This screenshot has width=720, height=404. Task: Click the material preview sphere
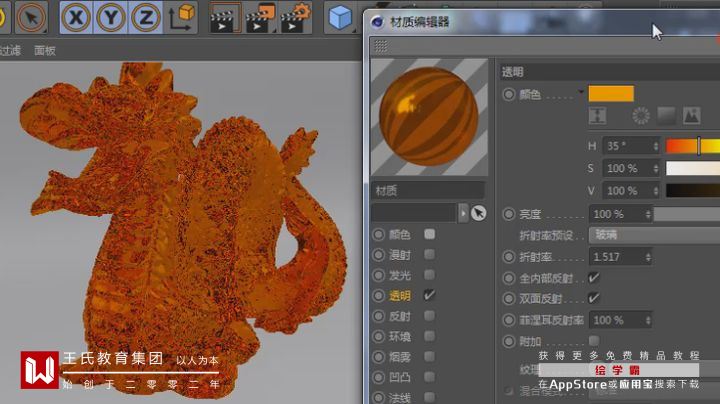(429, 117)
